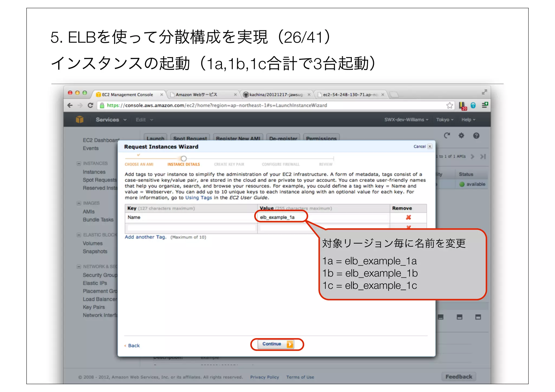Screen dimensions: 555x392
Task: Collapse the INSTANCES sidebar section
Action: click(x=79, y=163)
